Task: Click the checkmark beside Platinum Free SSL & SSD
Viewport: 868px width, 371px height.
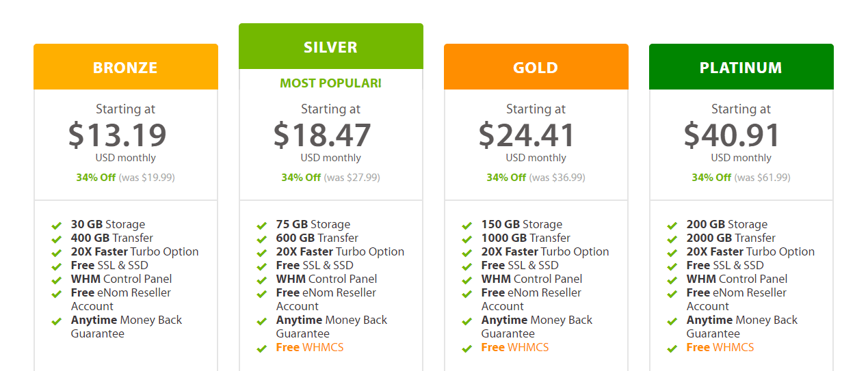Action: pos(672,266)
